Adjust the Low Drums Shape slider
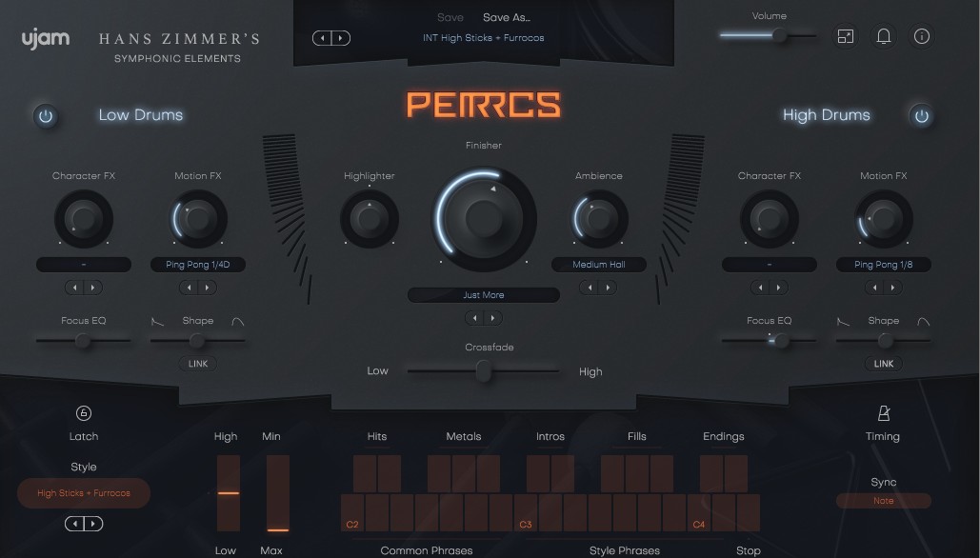This screenshot has width=980, height=558. point(198,341)
